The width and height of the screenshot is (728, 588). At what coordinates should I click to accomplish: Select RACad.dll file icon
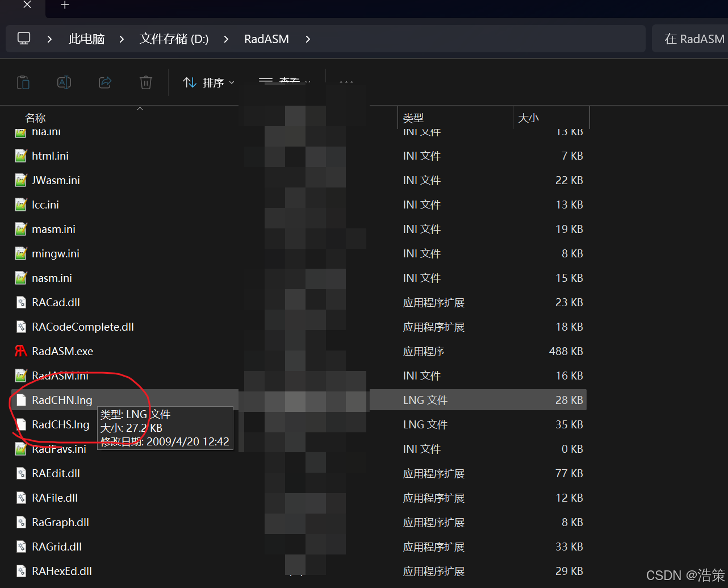21,302
